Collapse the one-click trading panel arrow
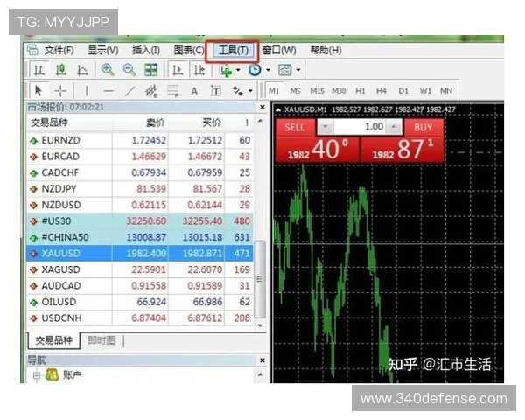The image size is (525, 420). (x=278, y=109)
